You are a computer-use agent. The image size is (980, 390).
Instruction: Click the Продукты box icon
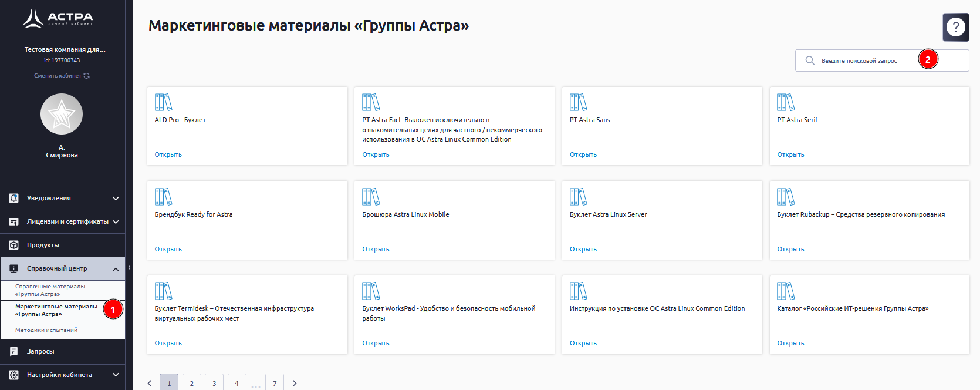click(14, 245)
